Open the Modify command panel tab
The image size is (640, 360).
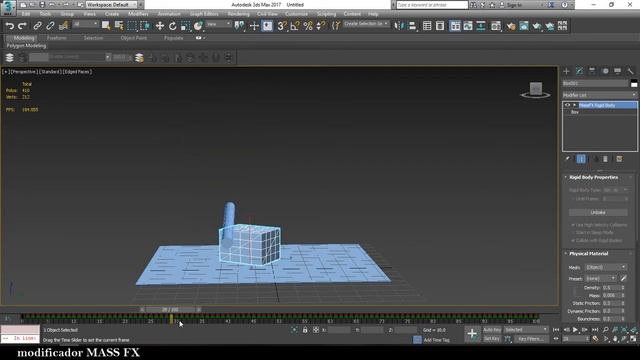pos(579,71)
